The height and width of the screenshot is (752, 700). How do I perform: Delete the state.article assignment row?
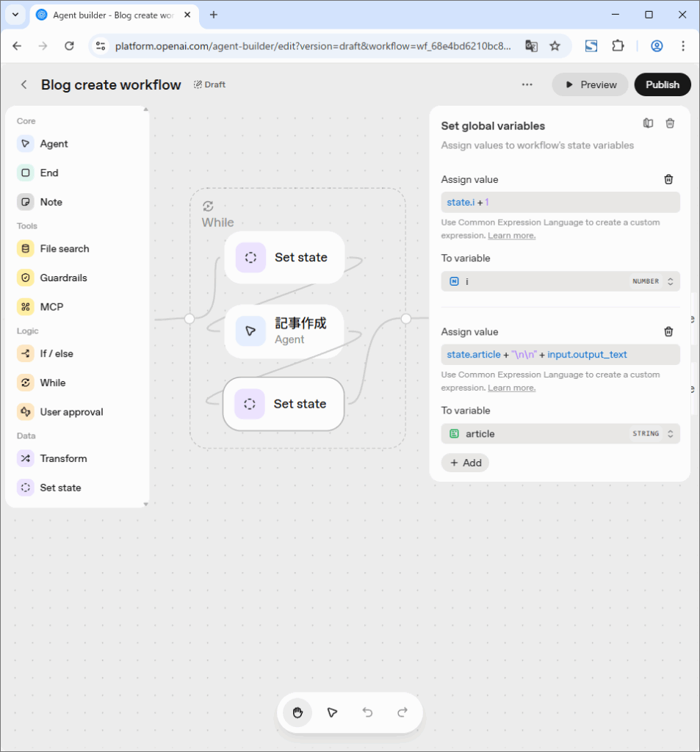(668, 332)
